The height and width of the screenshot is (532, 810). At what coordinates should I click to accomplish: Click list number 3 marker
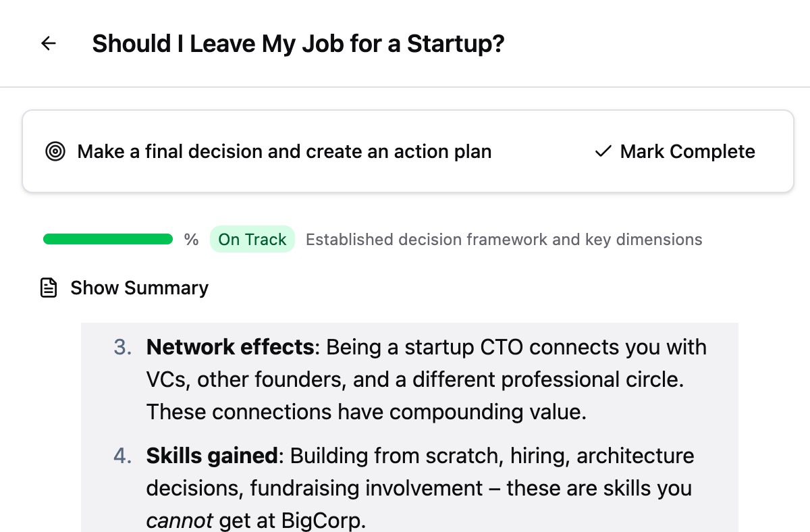[122, 347]
